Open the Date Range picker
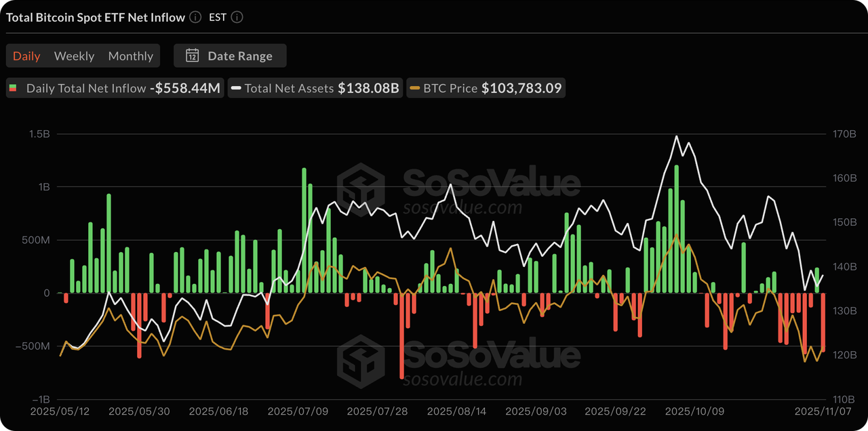Screen dimensions: 868x431 click(x=230, y=56)
